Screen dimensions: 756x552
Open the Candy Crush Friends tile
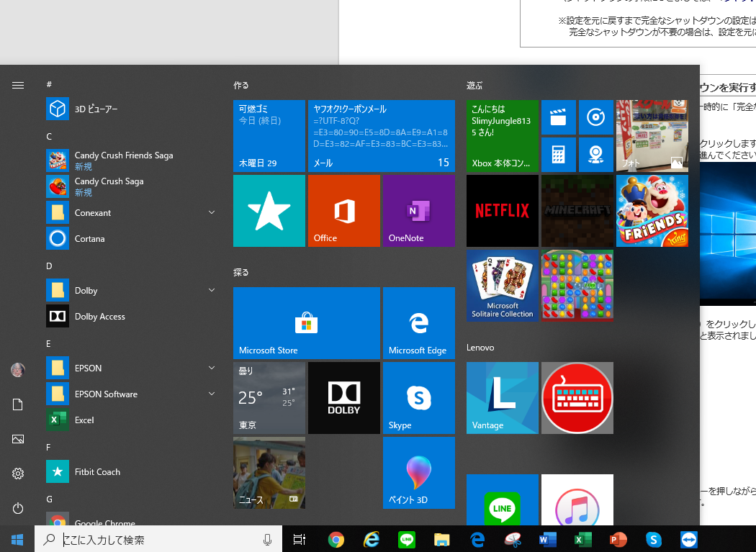point(652,211)
